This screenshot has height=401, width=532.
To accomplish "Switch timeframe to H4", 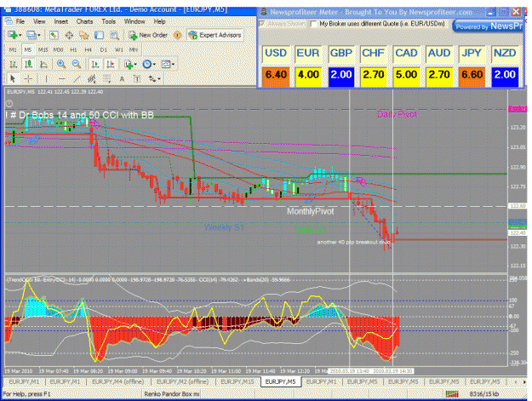I will (89, 49).
